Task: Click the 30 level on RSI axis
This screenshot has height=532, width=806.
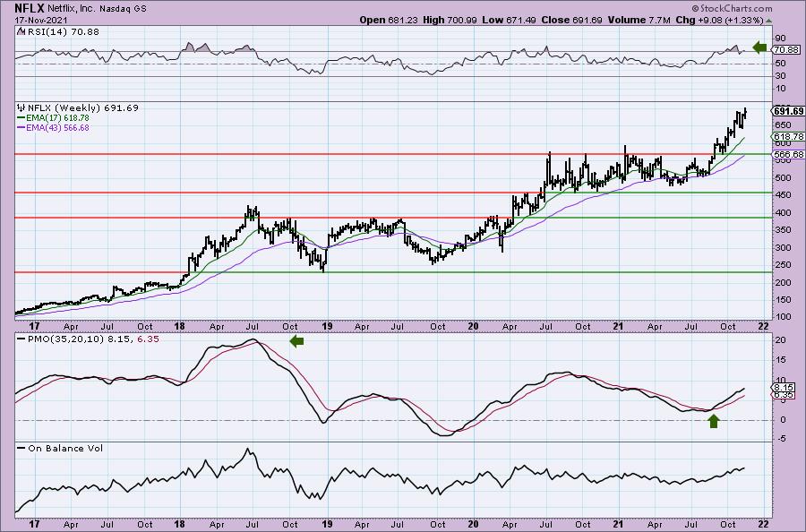Action: click(x=780, y=76)
